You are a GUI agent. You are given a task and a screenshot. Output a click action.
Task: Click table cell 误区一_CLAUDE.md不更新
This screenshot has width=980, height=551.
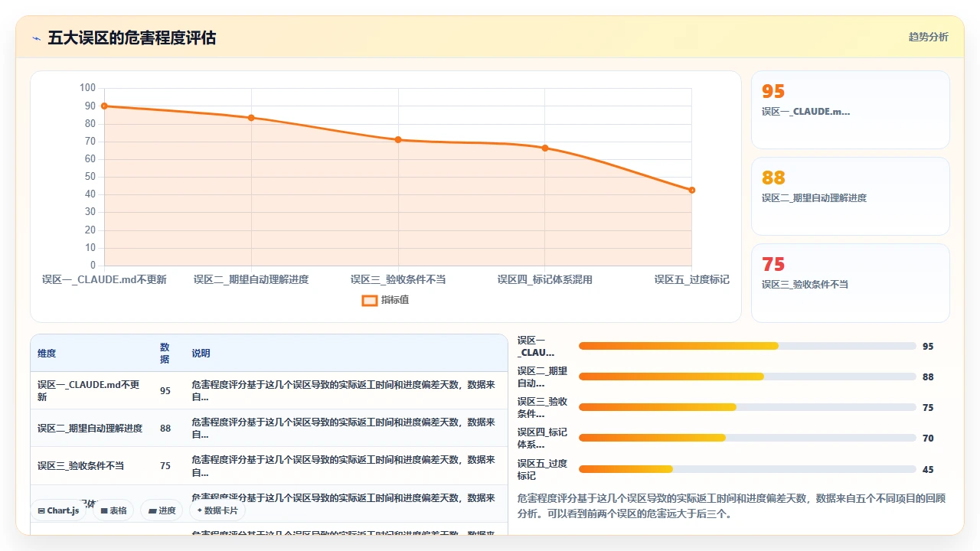pyautogui.click(x=90, y=390)
